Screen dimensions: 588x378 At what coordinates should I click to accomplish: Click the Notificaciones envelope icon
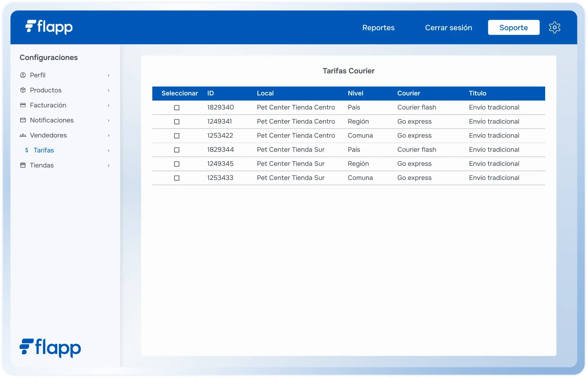click(23, 120)
